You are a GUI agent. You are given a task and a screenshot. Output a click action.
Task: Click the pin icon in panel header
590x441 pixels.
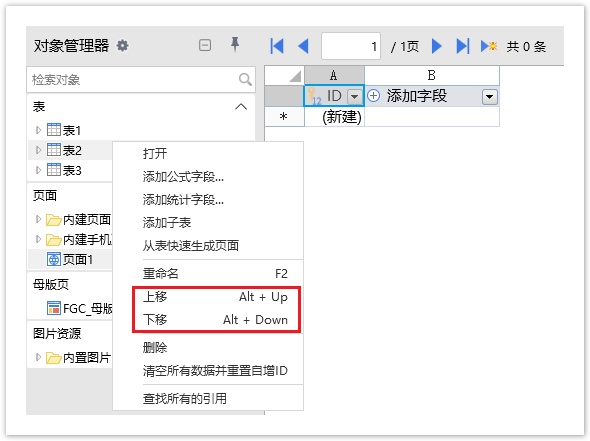coord(235,44)
